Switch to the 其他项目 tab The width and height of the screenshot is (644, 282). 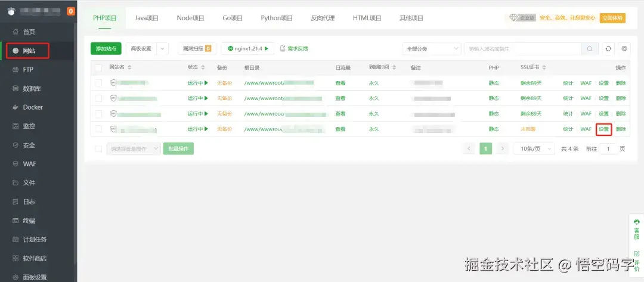tap(411, 18)
